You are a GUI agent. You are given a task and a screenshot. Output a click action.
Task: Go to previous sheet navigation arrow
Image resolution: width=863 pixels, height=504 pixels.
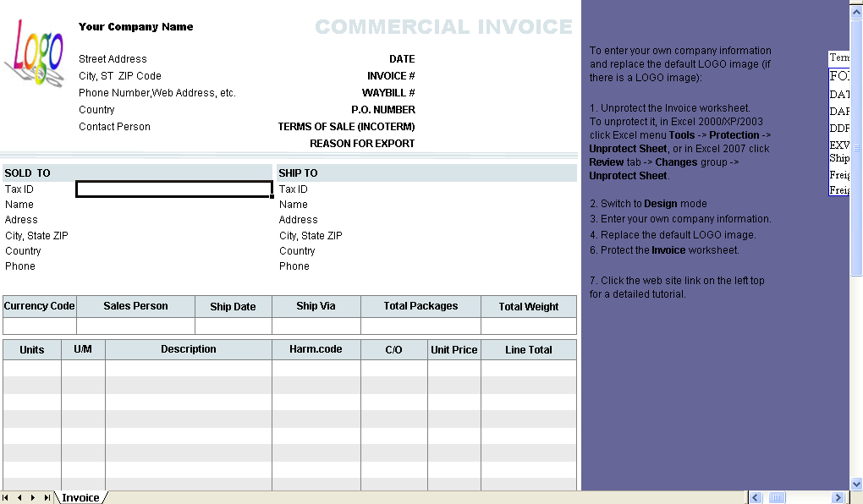click(19, 497)
